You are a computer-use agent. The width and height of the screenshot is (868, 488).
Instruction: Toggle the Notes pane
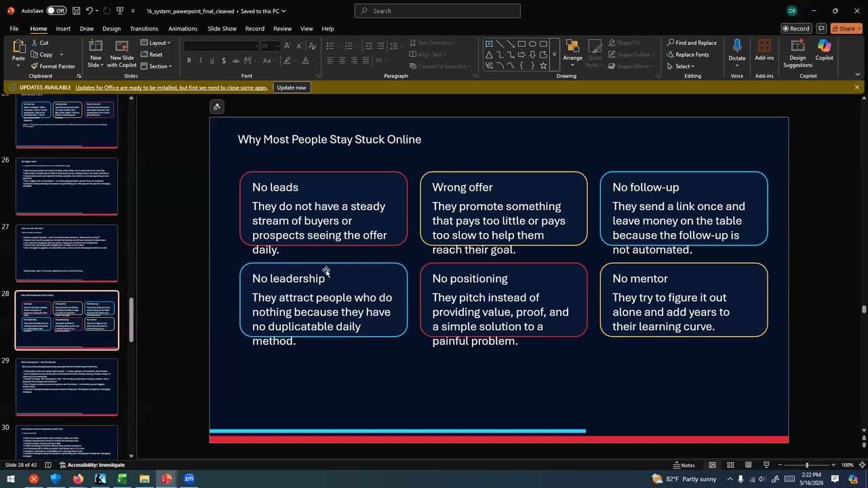point(684,465)
